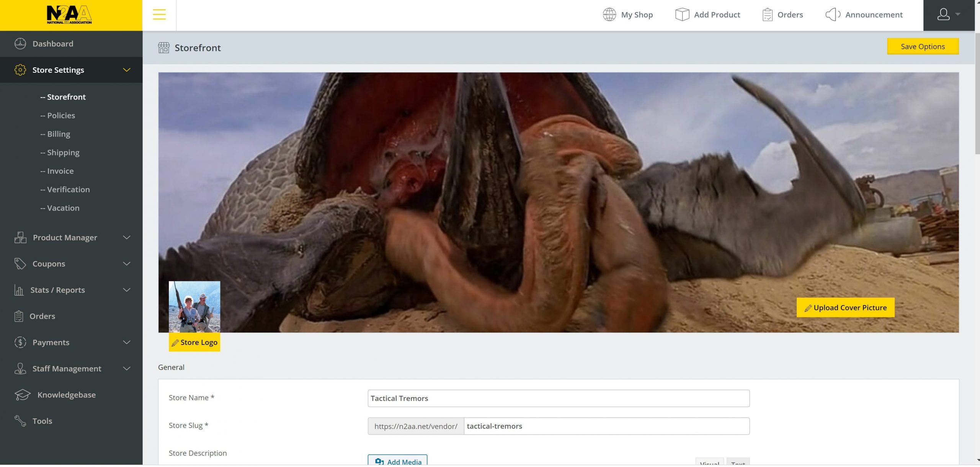Click the N2AA logo

pos(69,15)
